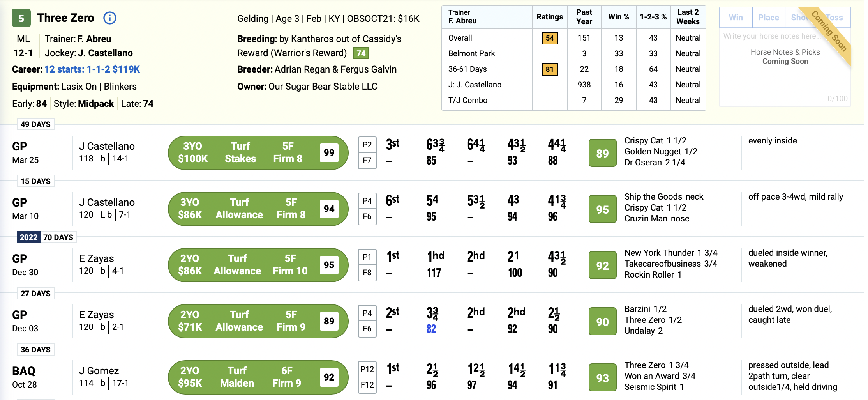Viewport: 868px width, 400px height.
Task: Click the P2 F7 post position box
Action: pyautogui.click(x=367, y=152)
